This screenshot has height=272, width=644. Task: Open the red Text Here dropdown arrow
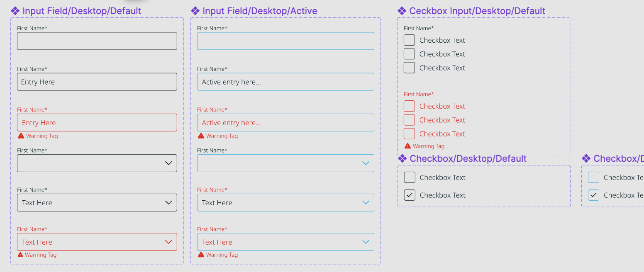click(168, 242)
